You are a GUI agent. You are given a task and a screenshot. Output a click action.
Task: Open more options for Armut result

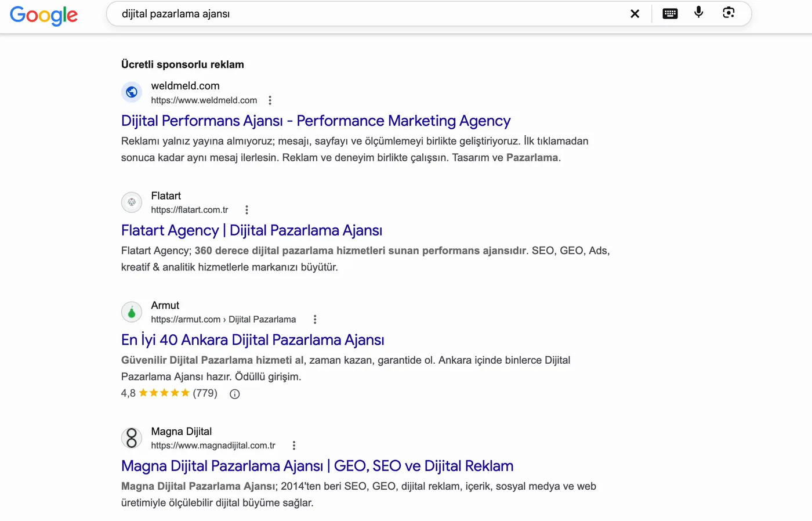[x=315, y=320]
